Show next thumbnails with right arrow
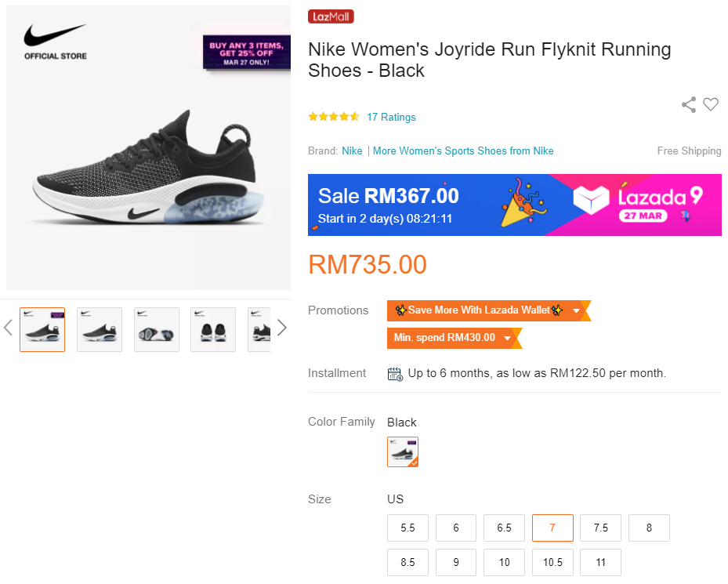Image resolution: width=728 pixels, height=584 pixels. [282, 328]
